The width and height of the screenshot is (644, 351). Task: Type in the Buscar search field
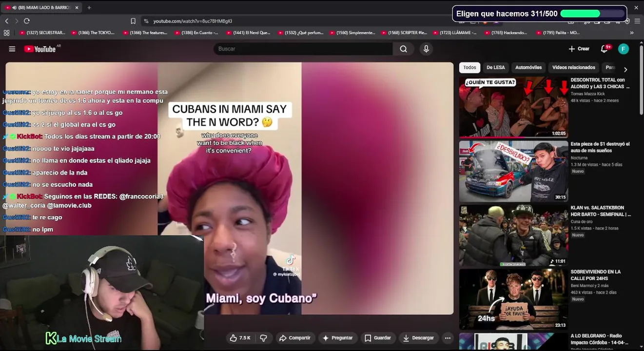pyautogui.click(x=303, y=49)
